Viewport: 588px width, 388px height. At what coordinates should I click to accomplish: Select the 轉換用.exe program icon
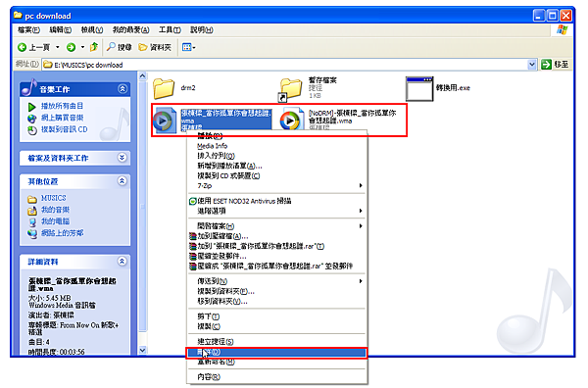[419, 89]
